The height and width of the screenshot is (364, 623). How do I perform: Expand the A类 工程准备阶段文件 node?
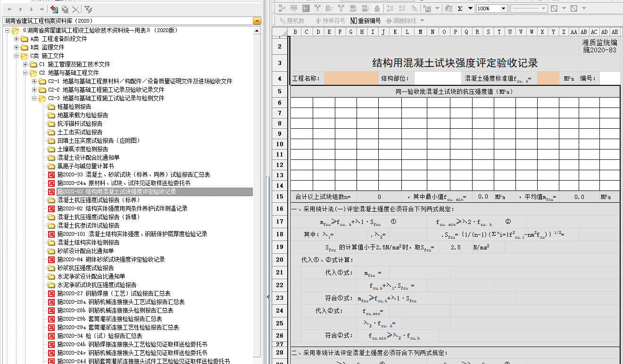[17, 39]
